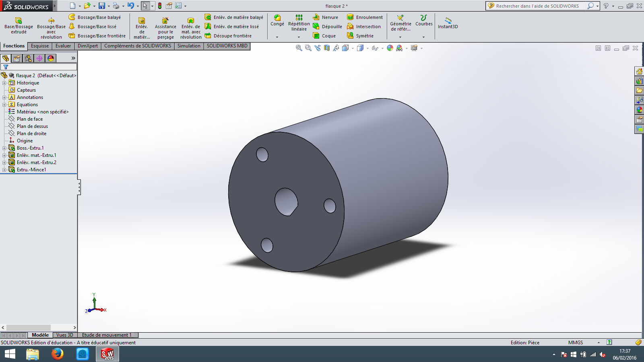
Task: Open the Géométrie de référence dropdown
Action: (x=400, y=37)
